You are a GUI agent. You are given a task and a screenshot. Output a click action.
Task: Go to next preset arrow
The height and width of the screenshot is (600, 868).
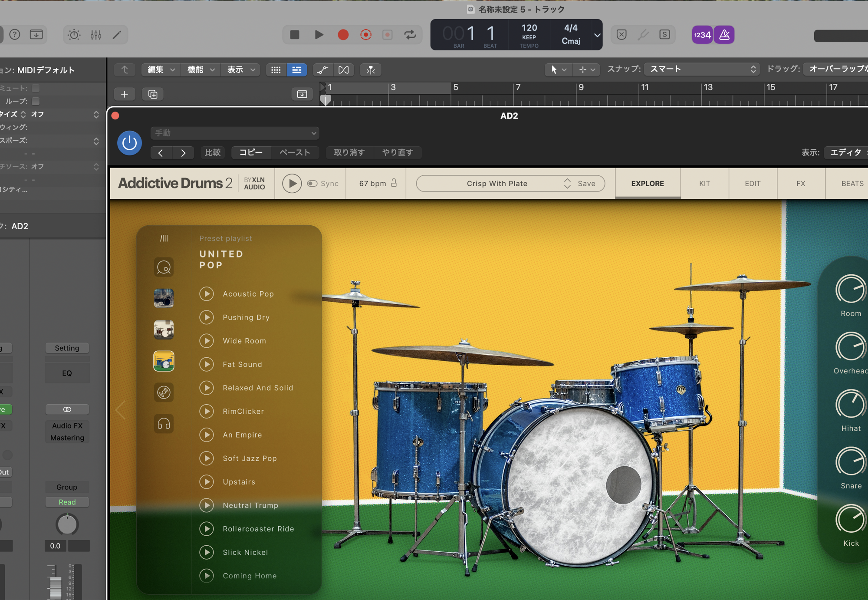click(x=183, y=153)
